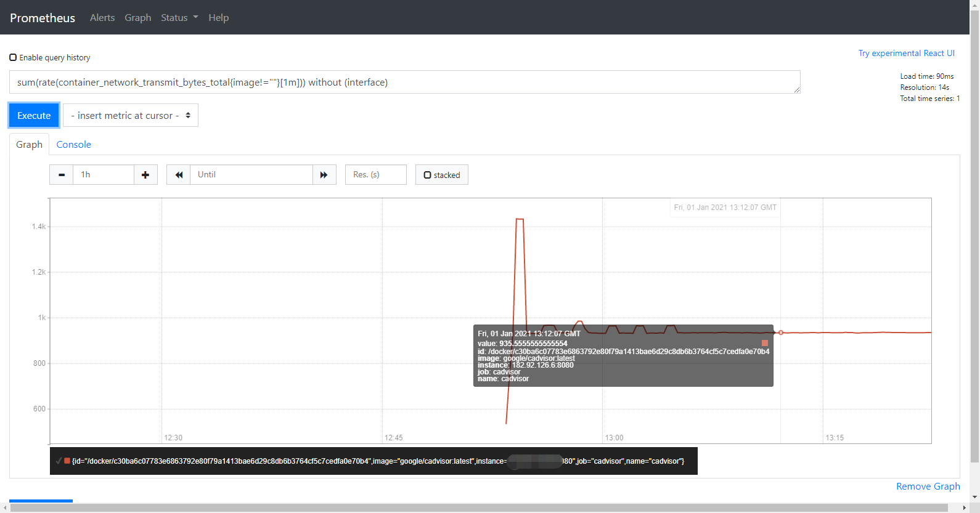
Task: Open the Status dropdown menu
Action: (179, 17)
